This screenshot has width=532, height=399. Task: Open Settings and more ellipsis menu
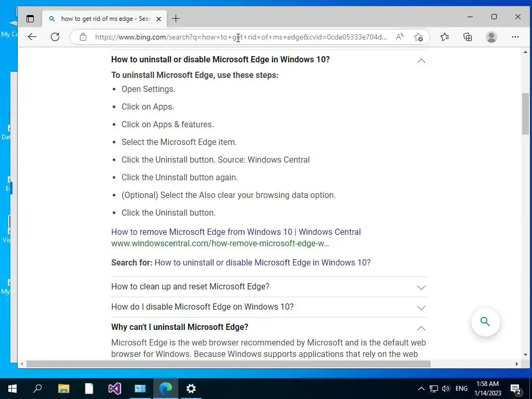pyautogui.click(x=515, y=37)
